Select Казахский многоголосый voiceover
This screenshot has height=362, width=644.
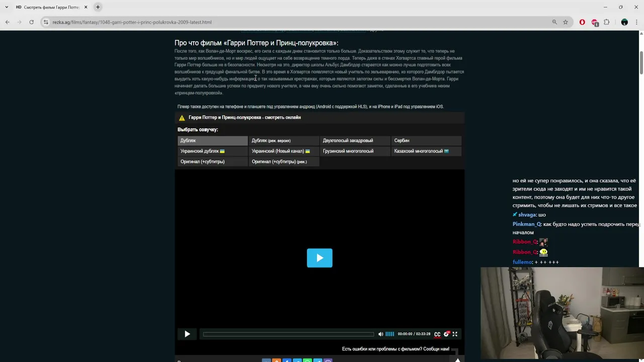(426, 151)
